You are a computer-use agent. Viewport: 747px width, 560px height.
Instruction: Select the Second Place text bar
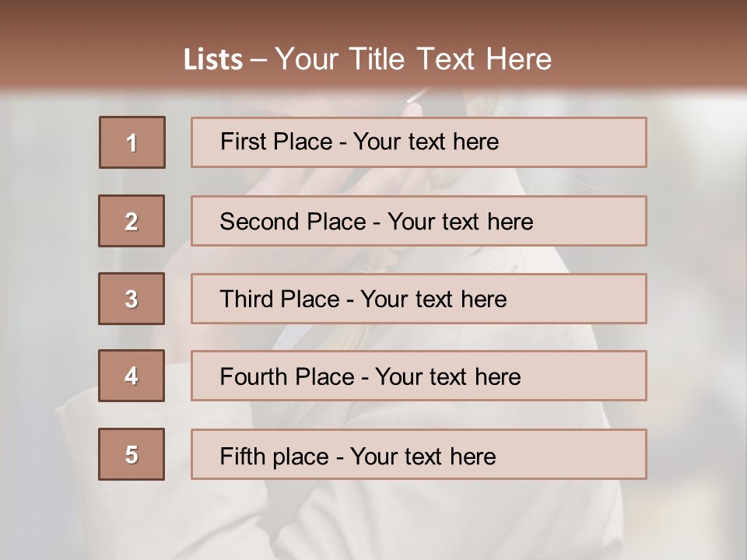tap(419, 221)
